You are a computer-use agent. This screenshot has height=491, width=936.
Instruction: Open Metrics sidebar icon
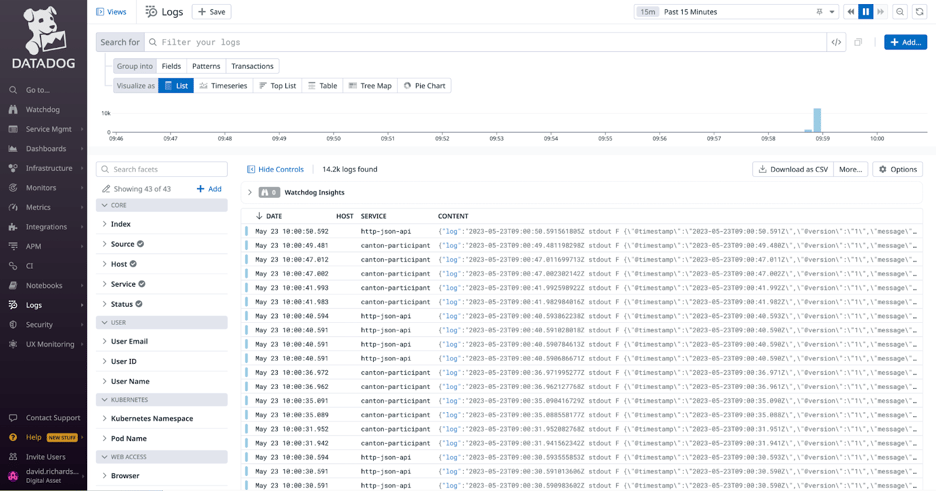coord(13,207)
